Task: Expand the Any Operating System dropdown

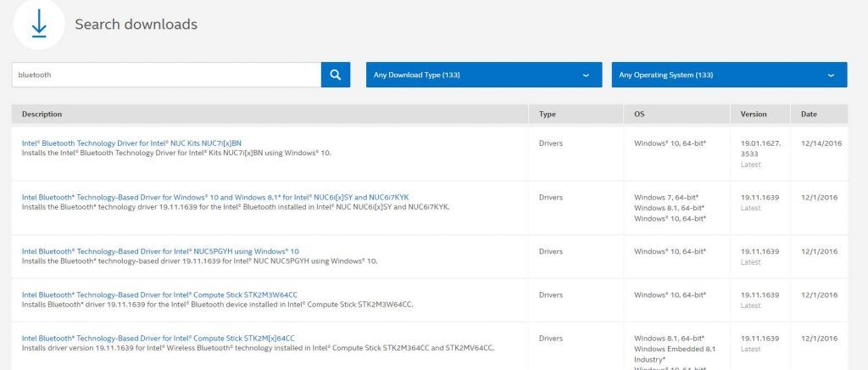Action: pyautogui.click(x=729, y=75)
